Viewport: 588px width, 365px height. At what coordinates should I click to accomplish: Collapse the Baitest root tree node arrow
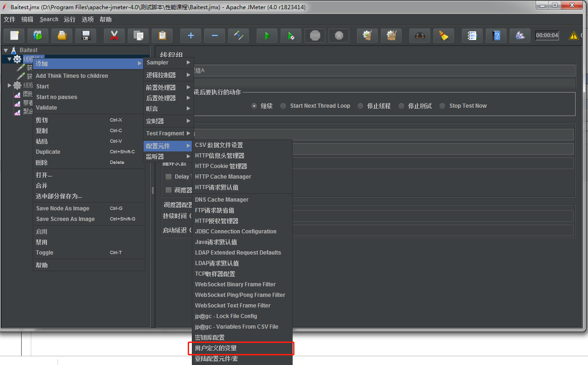pyautogui.click(x=6, y=50)
